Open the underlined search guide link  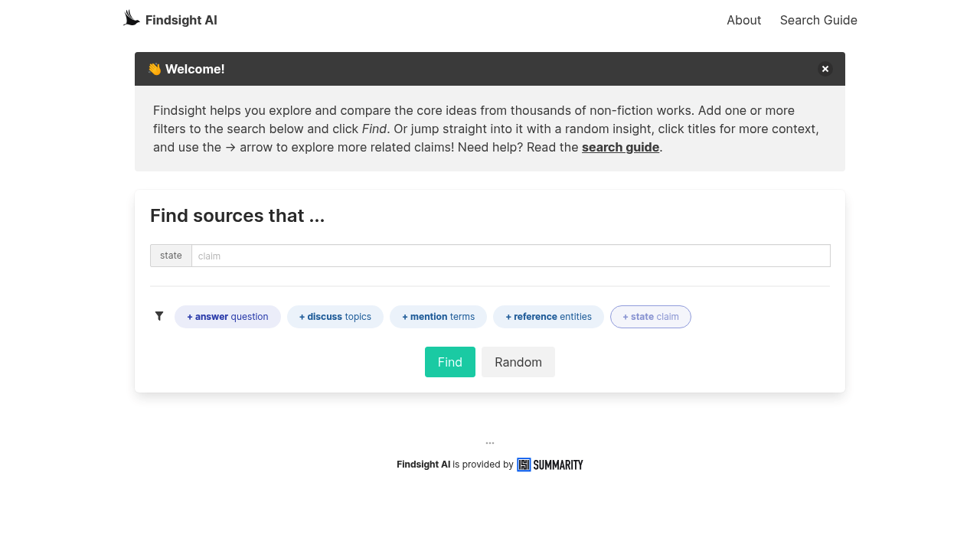tap(620, 147)
